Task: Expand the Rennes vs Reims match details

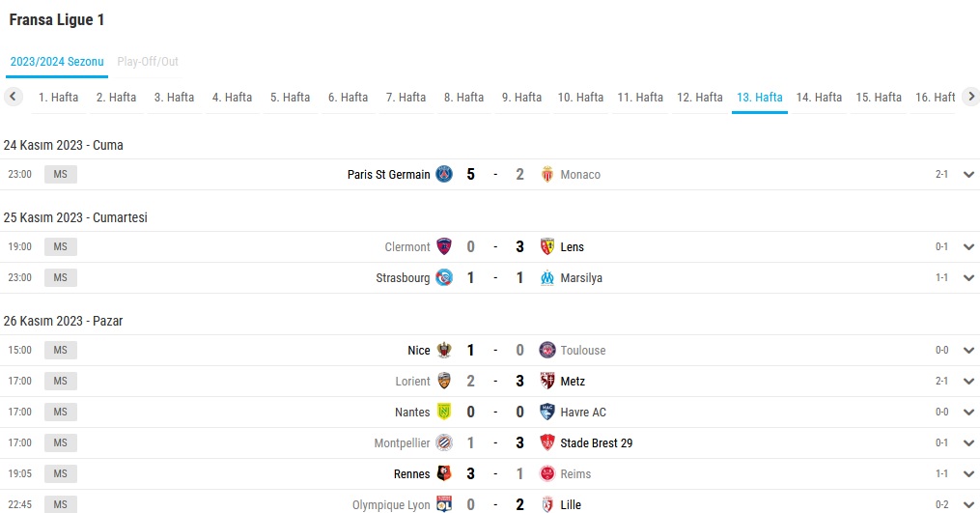Action: tap(968, 474)
